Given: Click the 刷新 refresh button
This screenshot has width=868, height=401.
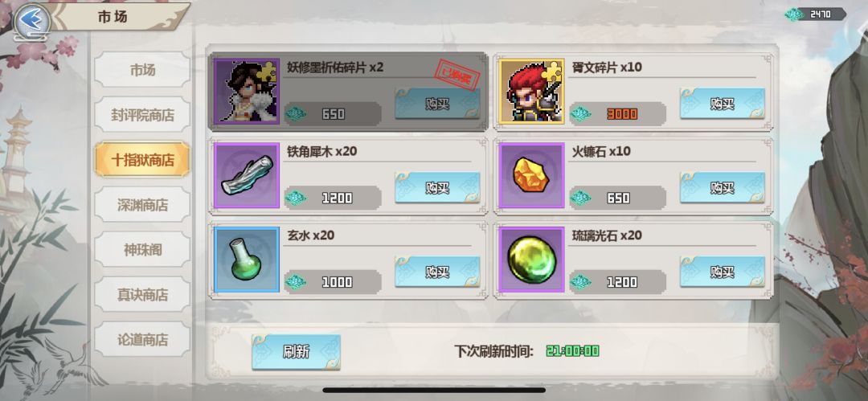Looking at the screenshot, I should tap(296, 352).
